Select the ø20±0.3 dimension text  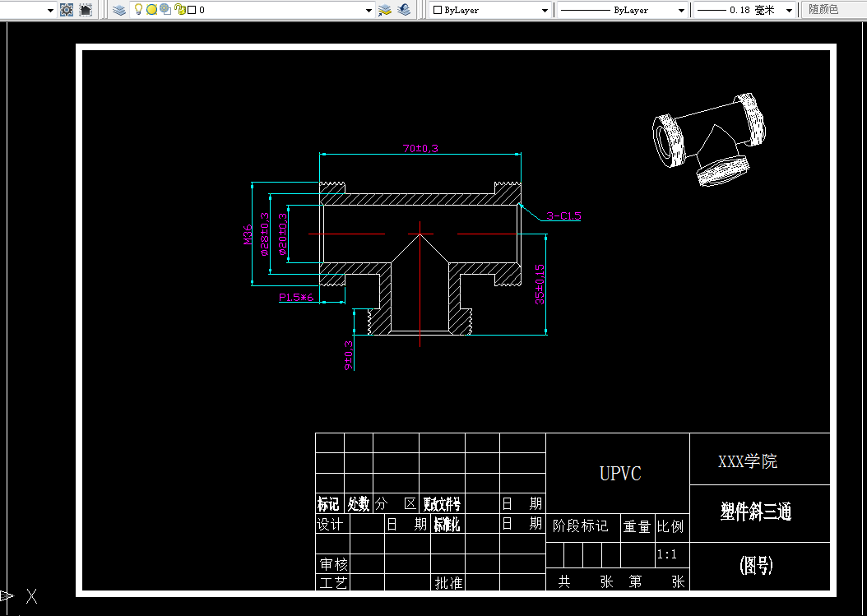click(x=282, y=234)
